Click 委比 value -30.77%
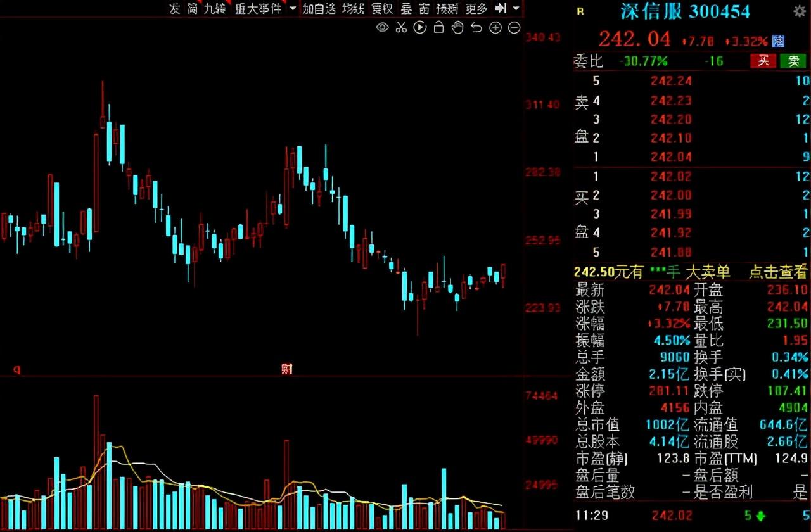 [644, 61]
